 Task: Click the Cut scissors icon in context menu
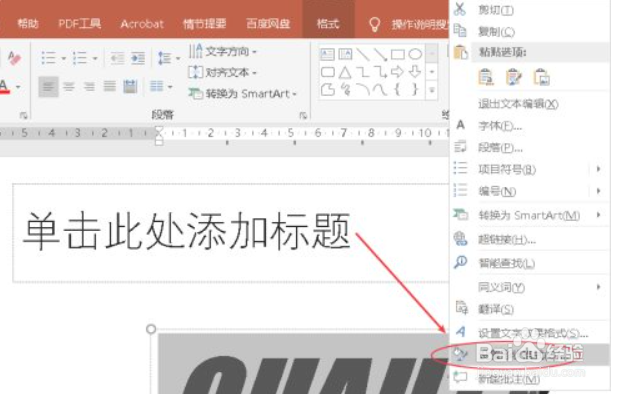click(x=459, y=9)
